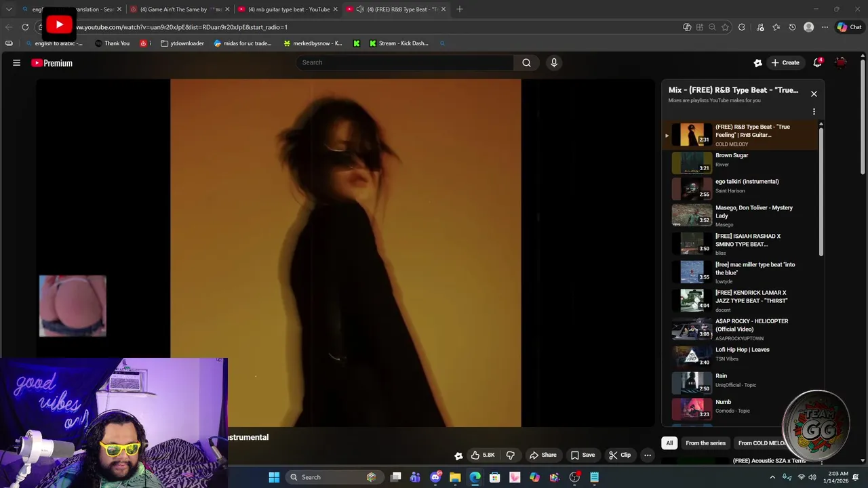Play ego talkin' (instrumental) from playlist
The height and width of the screenshot is (488, 868).
(739, 188)
